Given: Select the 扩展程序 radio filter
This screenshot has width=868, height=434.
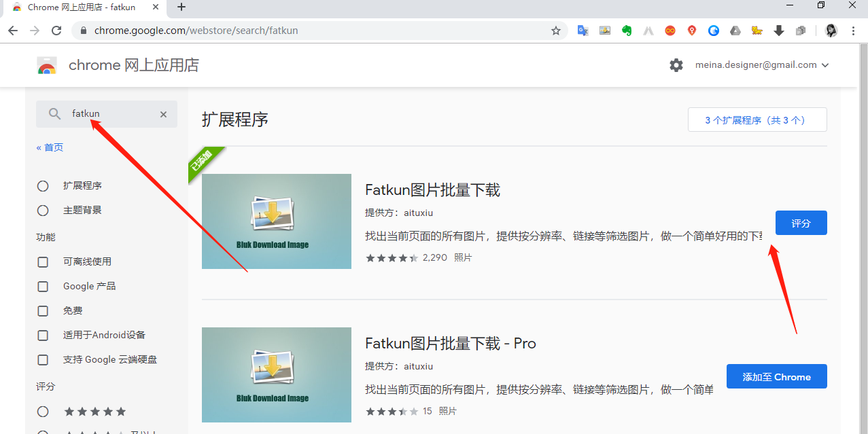Looking at the screenshot, I should [x=43, y=186].
